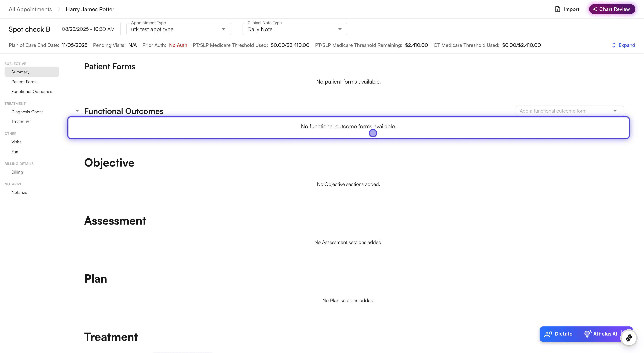644x353 pixels.
Task: Click the Expand up-down arrows icon
Action: [x=613, y=45]
